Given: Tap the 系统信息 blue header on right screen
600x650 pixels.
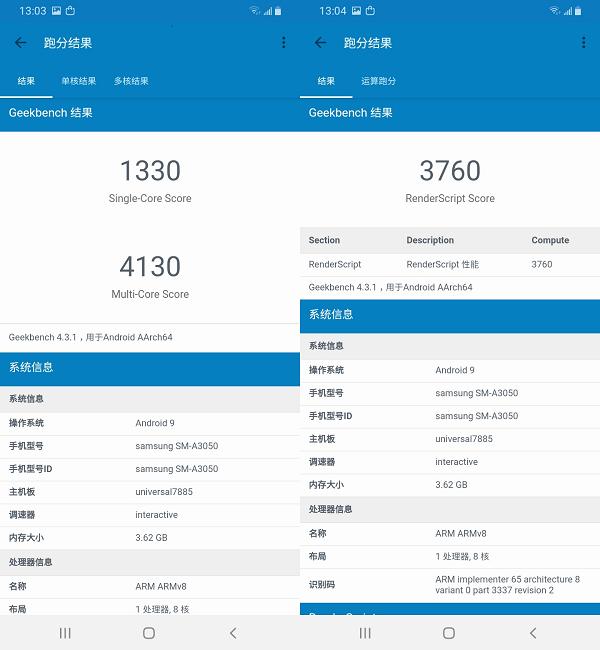Looking at the screenshot, I should pos(450,316).
